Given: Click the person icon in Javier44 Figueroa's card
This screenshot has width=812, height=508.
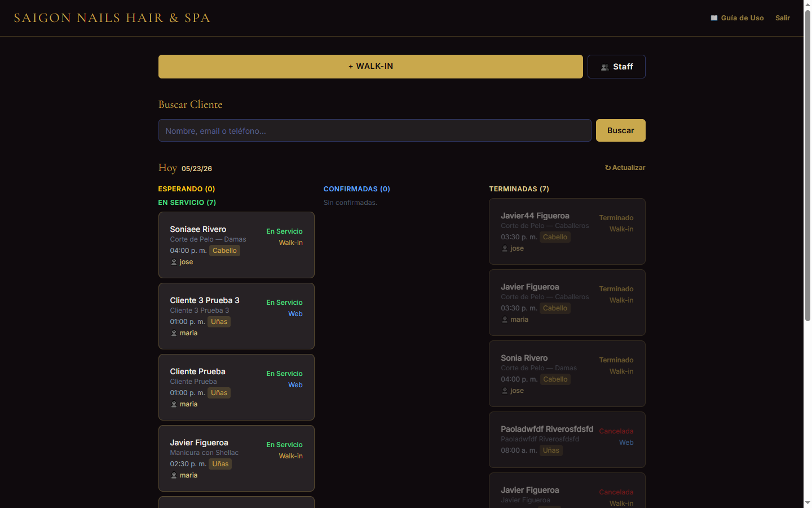Looking at the screenshot, I should [505, 248].
